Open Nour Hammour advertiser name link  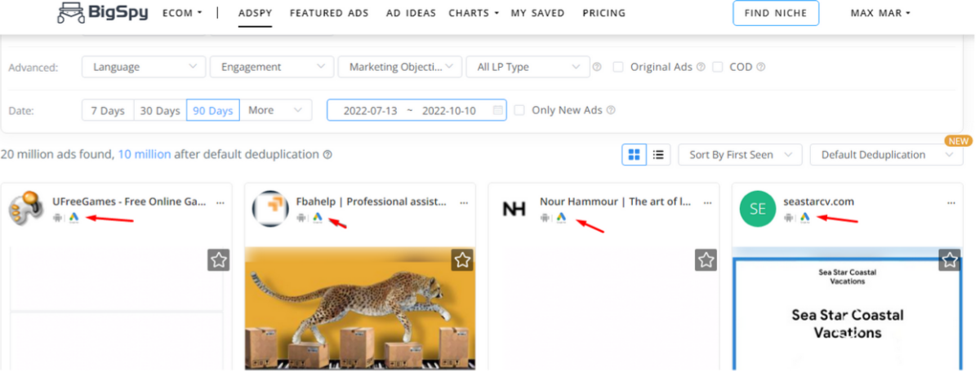click(616, 202)
